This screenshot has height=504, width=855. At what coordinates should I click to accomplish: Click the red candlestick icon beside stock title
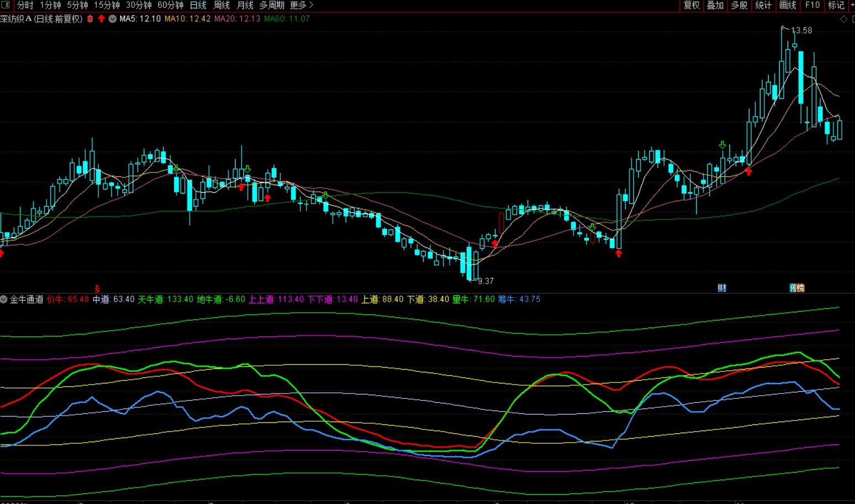[x=90, y=19]
